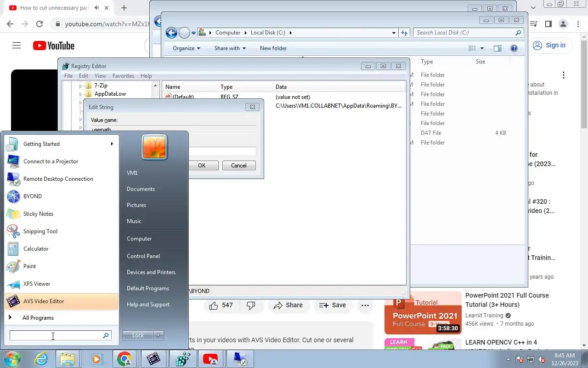This screenshot has width=588, height=368.
Task: Like the YouTube video with 547 likes
Action: point(221,305)
